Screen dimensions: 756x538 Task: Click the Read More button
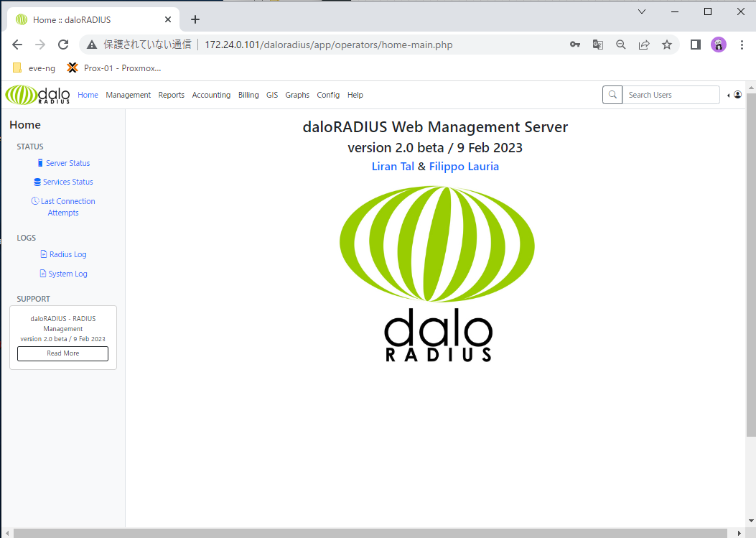point(62,353)
